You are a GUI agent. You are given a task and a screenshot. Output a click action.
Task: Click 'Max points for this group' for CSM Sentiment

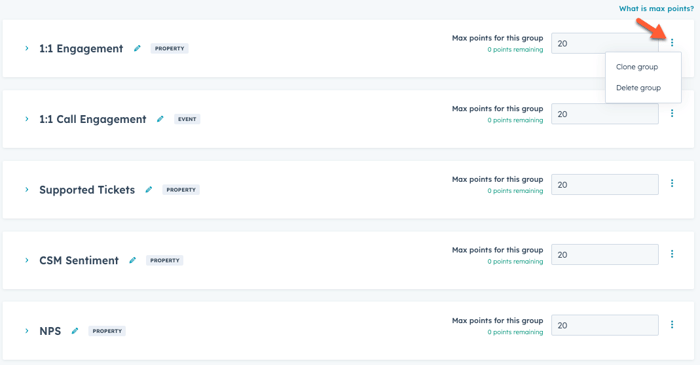click(497, 250)
